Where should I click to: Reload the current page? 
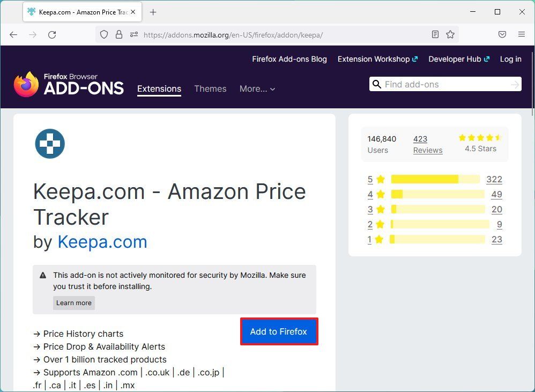pos(51,34)
